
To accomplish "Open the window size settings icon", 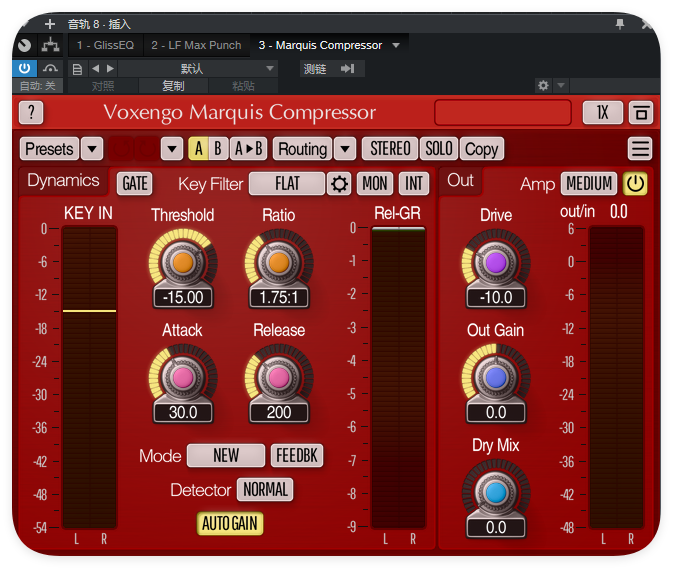I will click(641, 112).
